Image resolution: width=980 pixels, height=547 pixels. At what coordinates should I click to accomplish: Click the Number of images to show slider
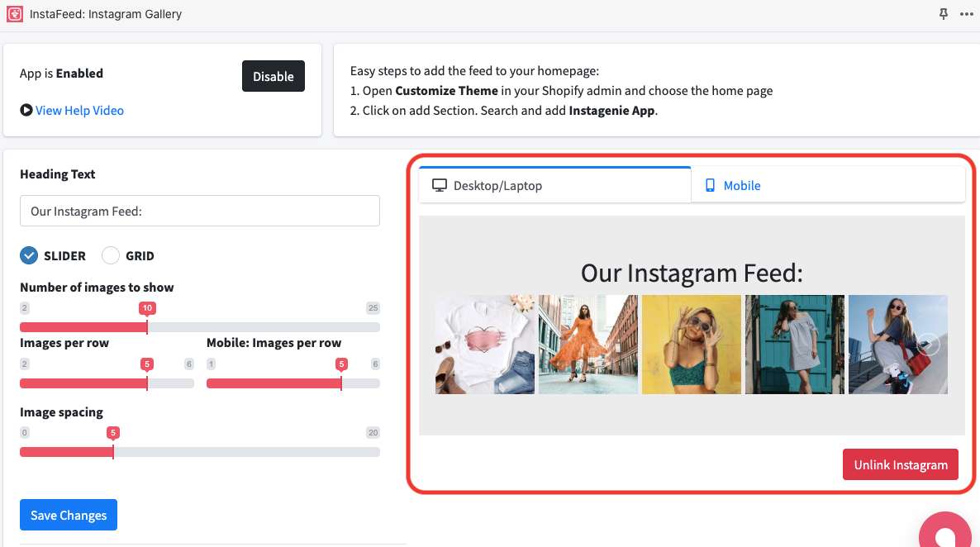point(199,327)
